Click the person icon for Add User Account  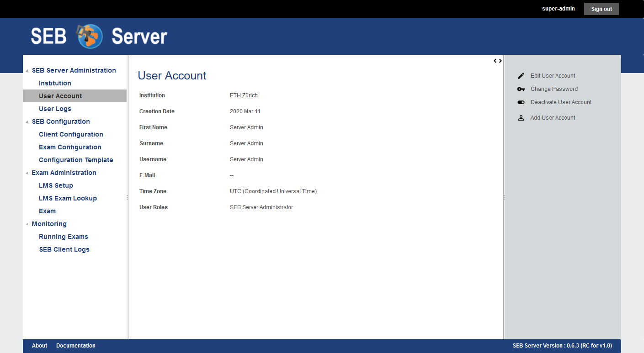point(521,118)
